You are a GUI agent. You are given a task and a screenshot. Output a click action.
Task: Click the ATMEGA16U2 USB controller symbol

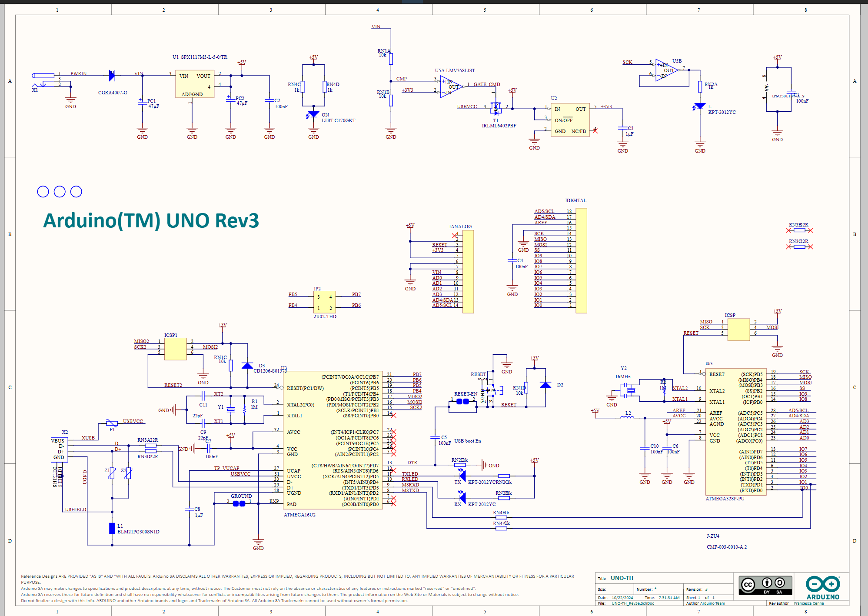coord(333,439)
